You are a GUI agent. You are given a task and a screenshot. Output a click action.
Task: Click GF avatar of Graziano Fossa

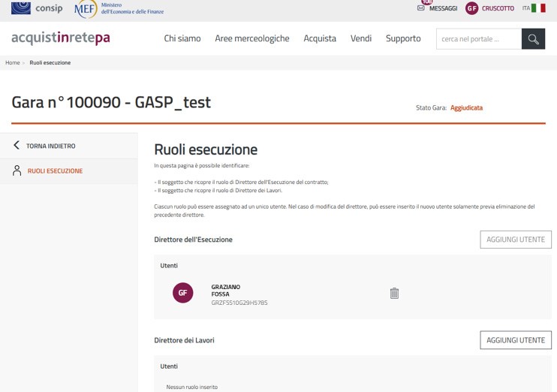click(x=182, y=293)
